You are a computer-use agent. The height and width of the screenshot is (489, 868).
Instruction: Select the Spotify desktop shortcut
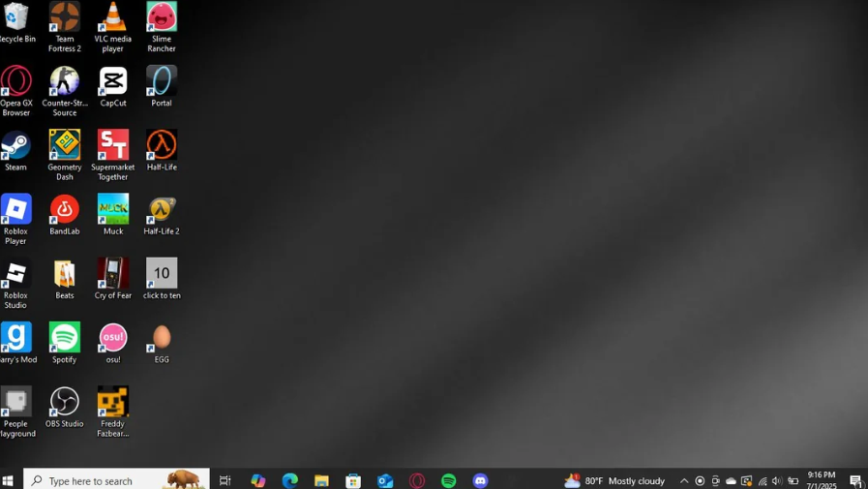click(x=64, y=344)
